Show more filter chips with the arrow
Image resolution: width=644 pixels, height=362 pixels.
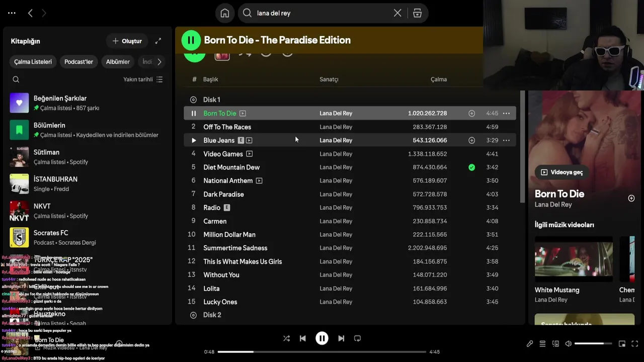point(159,62)
